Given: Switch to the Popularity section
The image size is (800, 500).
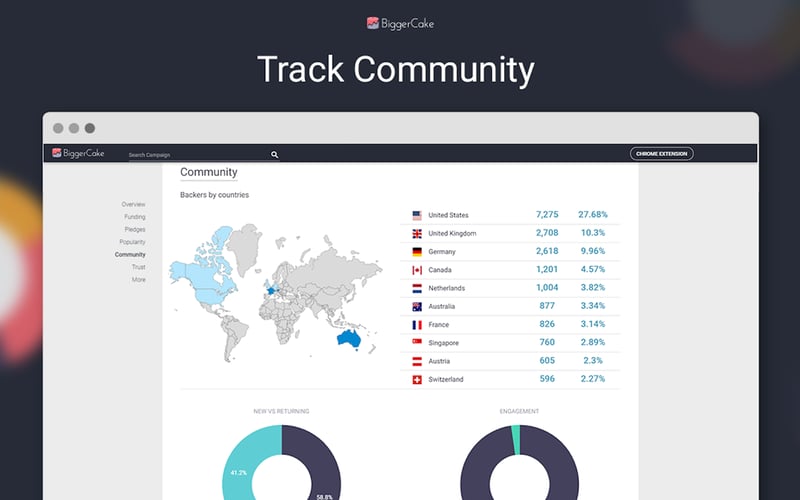Looking at the screenshot, I should tap(132, 242).
